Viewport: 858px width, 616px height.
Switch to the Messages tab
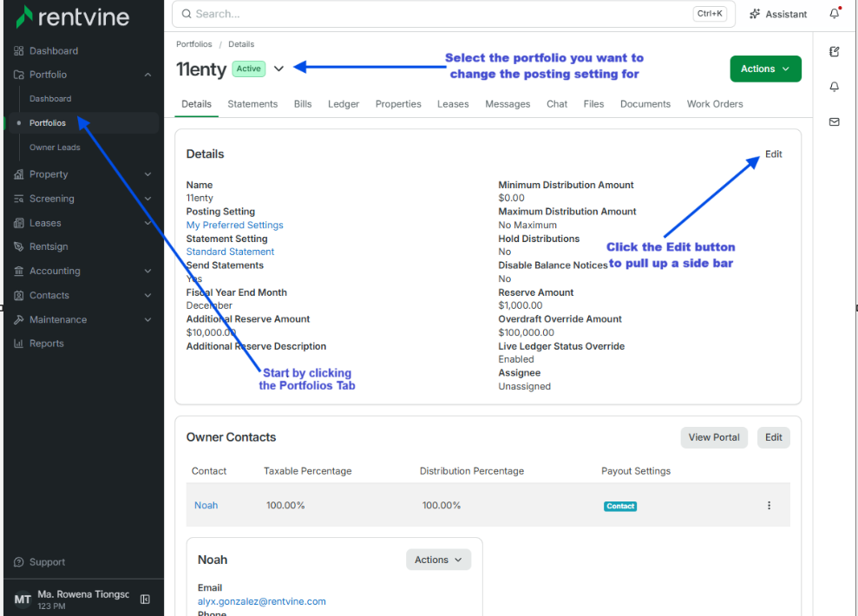(508, 104)
